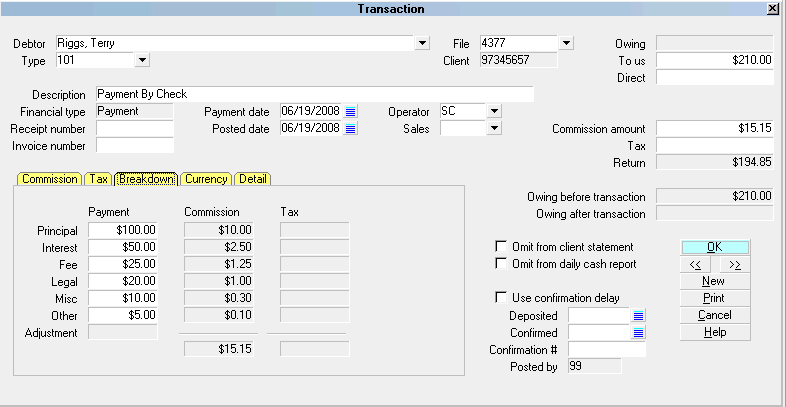Check Omit from daily cash report
The height and width of the screenshot is (407, 786).
click(x=502, y=264)
